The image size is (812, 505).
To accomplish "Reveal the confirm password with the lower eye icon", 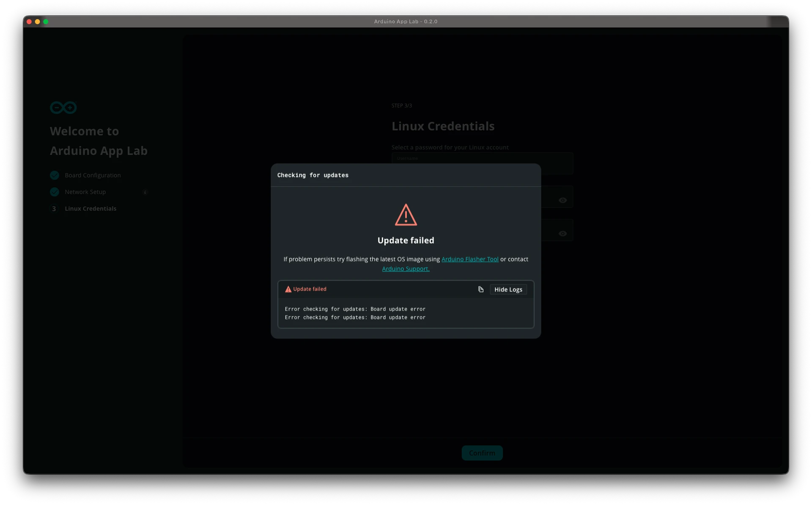I will point(562,233).
